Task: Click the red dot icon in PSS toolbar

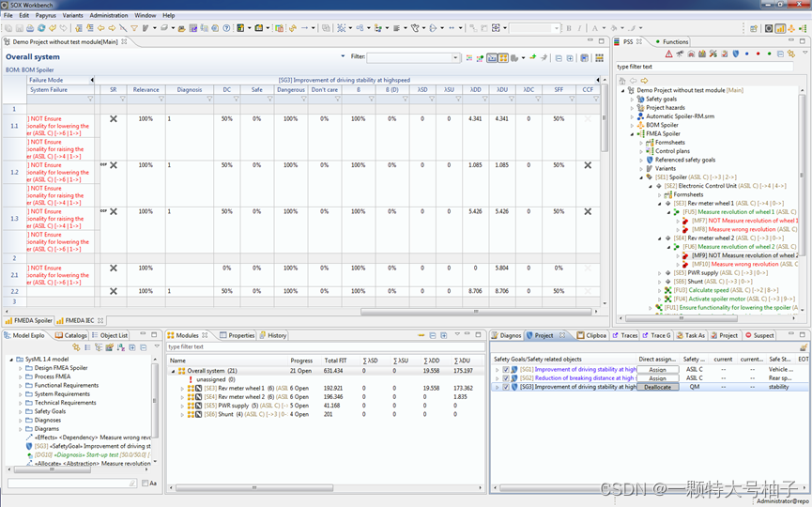Action: click(758, 54)
